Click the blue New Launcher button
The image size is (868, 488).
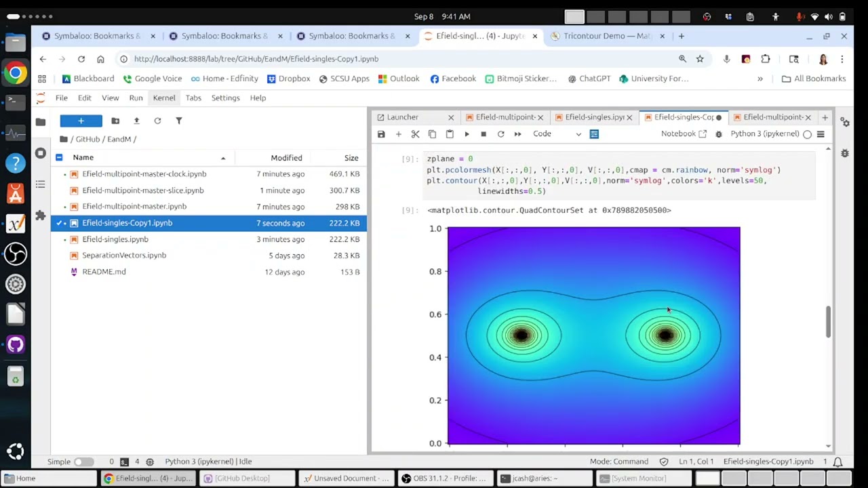[x=81, y=121]
